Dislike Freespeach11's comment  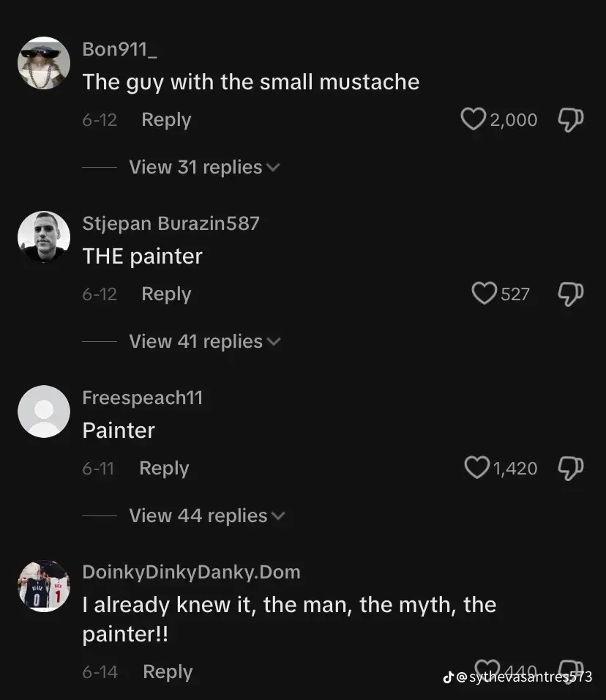click(570, 468)
